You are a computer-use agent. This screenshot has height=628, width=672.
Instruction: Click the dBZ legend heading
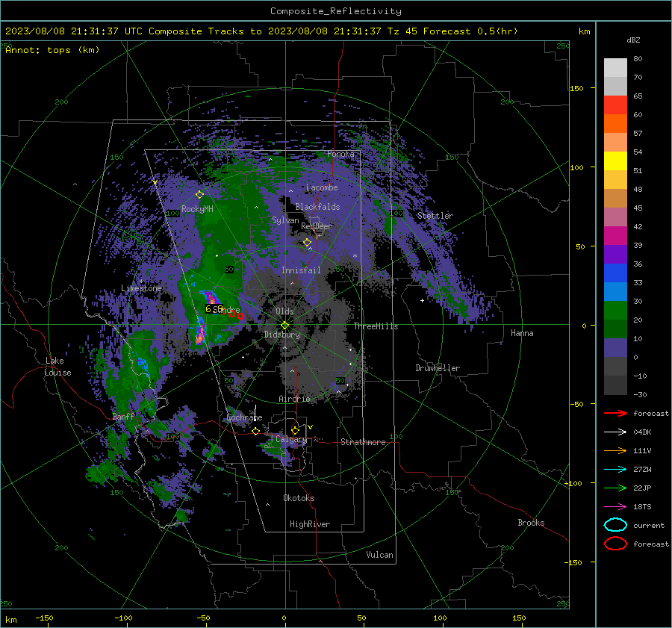[633, 40]
